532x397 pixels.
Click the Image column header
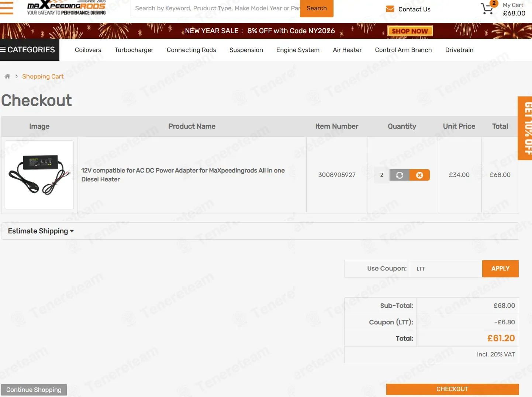pos(39,126)
